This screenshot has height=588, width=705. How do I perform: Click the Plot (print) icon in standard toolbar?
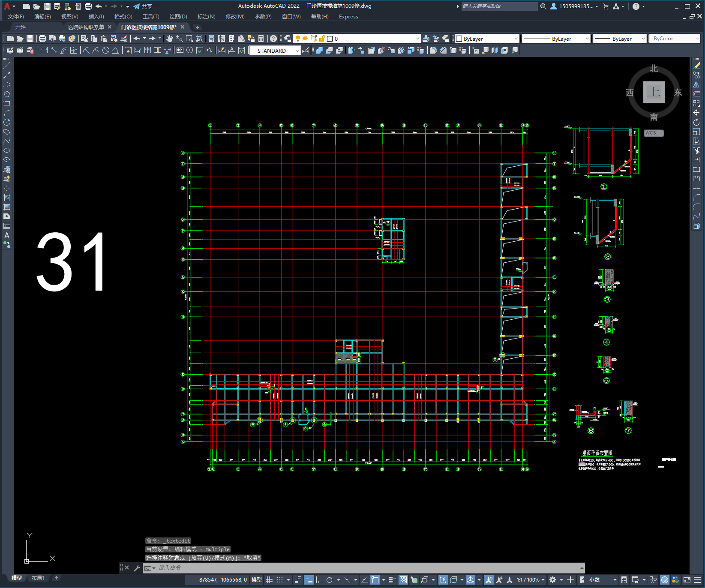(x=42, y=39)
